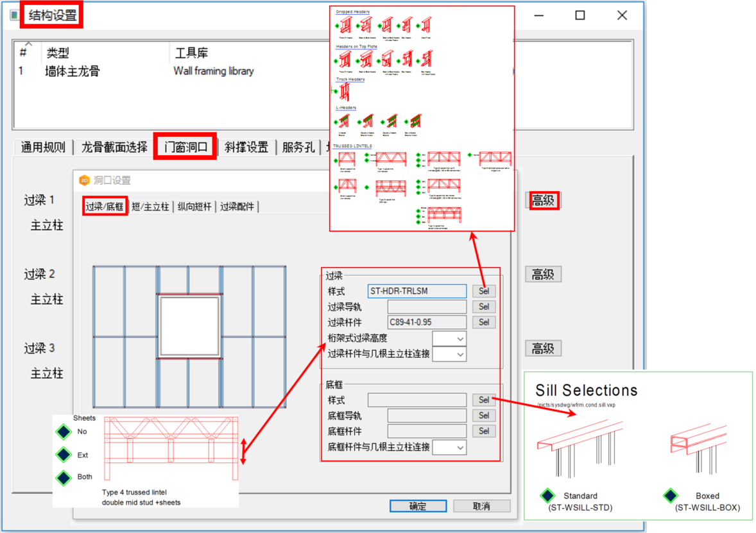
Task: Click the wall opening framing preview
Action: tap(189, 337)
